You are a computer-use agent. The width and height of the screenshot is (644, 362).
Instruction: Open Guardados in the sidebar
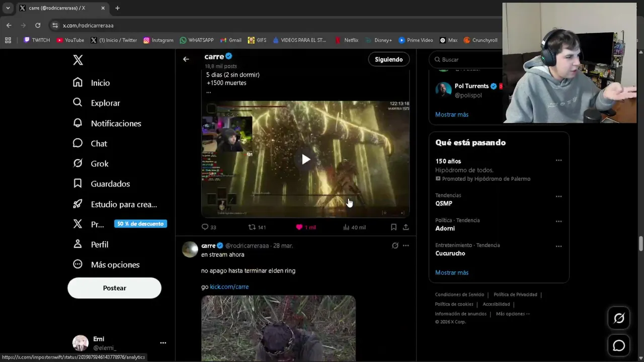102,184
